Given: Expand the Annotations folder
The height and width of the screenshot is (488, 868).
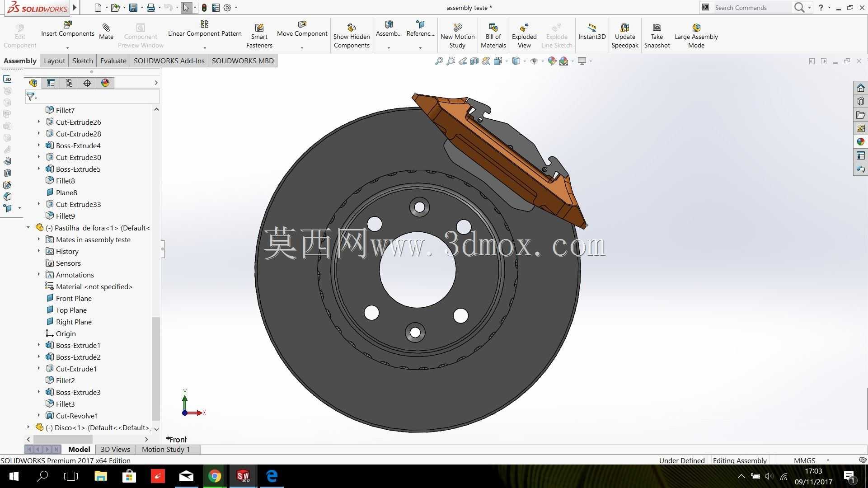Looking at the screenshot, I should tap(39, 275).
